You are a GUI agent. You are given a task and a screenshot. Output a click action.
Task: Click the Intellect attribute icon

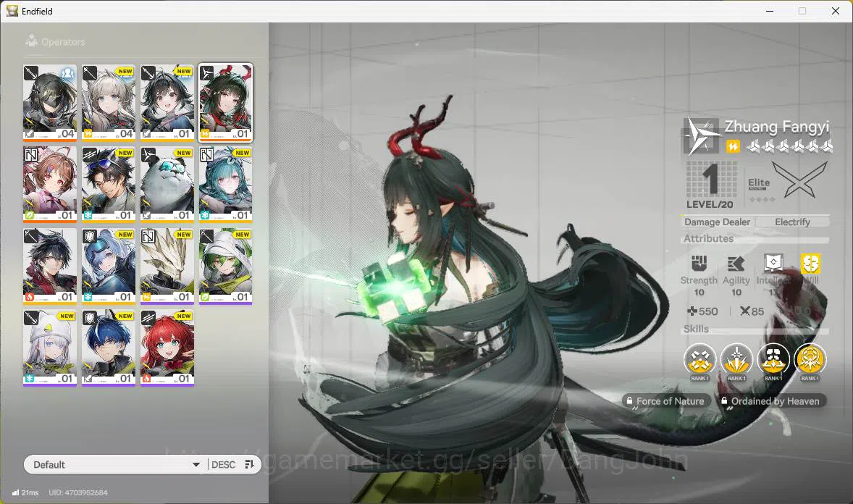pyautogui.click(x=773, y=264)
